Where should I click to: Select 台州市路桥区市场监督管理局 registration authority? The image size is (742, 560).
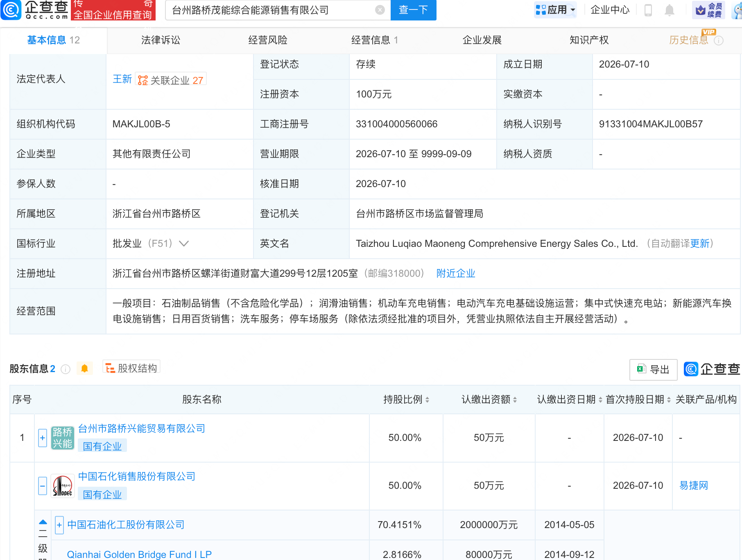point(419,214)
